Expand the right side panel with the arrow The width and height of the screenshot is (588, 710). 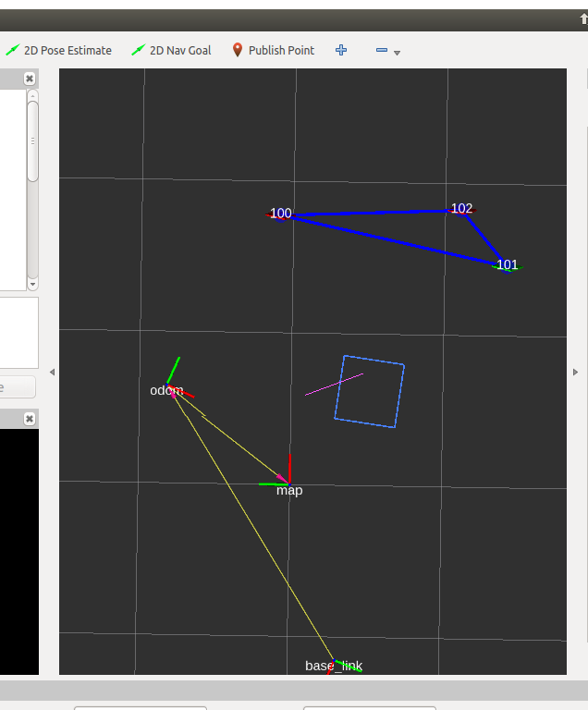tap(575, 373)
